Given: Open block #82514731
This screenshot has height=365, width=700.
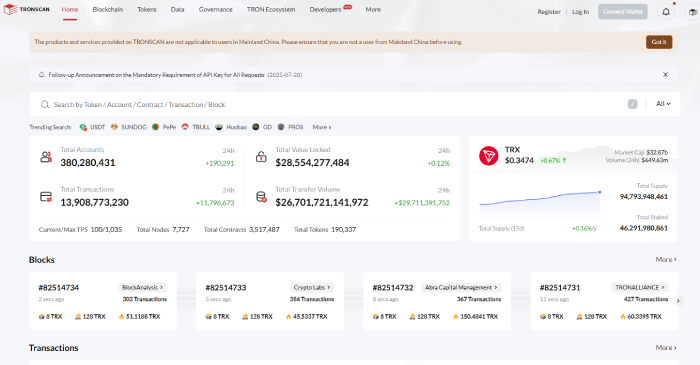Looking at the screenshot, I should click(x=560, y=287).
